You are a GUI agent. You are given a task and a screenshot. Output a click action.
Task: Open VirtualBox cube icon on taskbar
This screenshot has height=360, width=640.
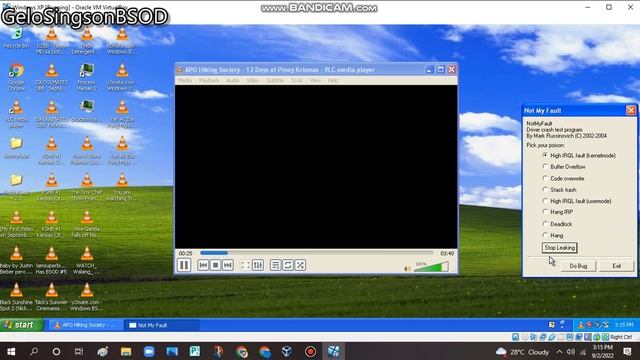(287, 351)
